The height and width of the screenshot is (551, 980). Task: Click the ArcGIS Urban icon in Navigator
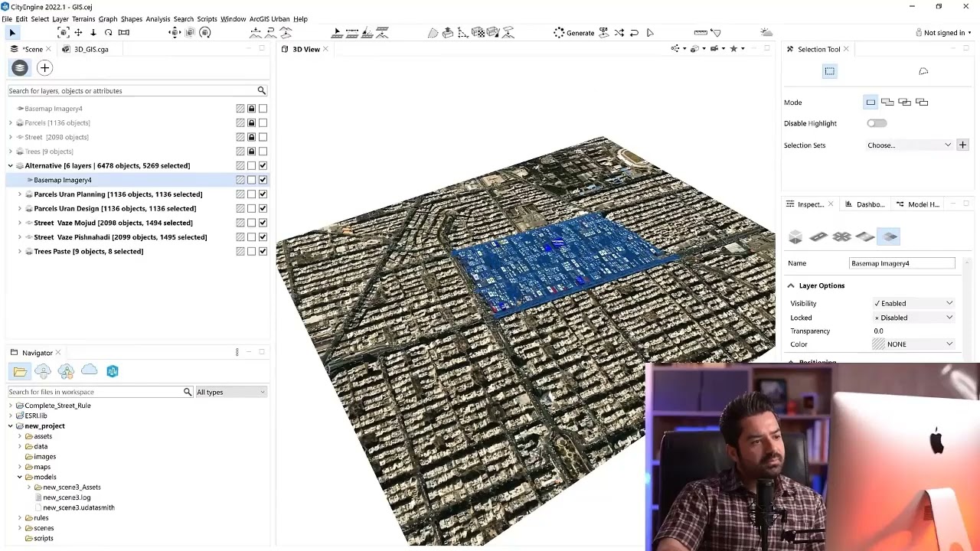tap(113, 371)
